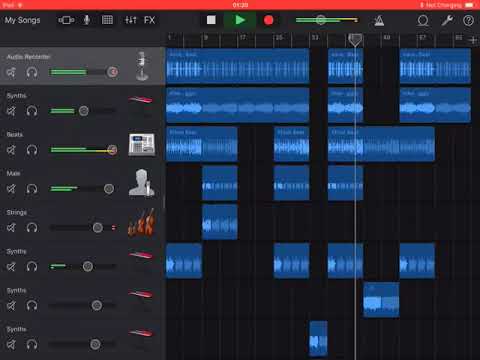480x360 pixels.
Task: Adjust the Male track volume knob
Action: 109,189
